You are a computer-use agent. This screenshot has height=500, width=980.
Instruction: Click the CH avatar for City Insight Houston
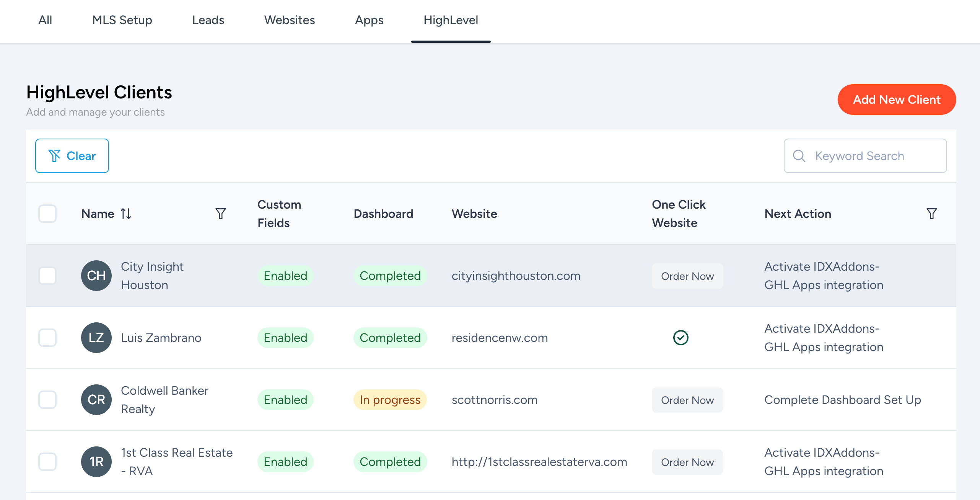point(96,276)
